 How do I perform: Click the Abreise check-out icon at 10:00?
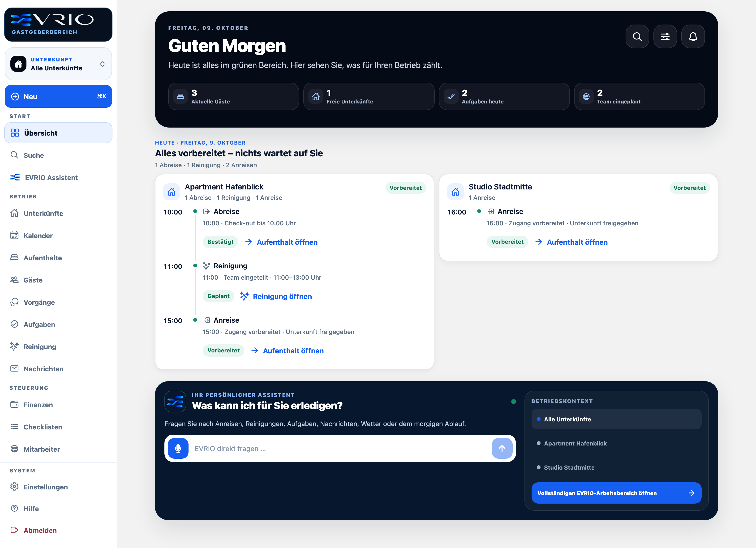click(207, 211)
